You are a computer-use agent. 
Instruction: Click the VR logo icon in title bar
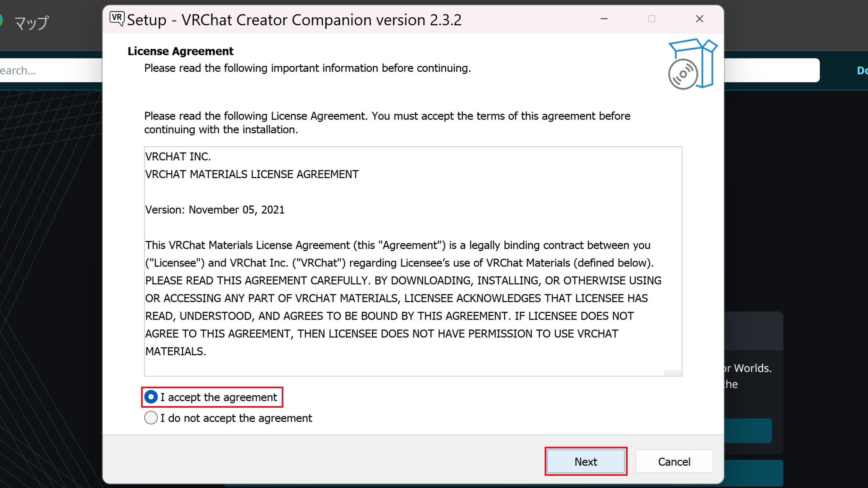117,18
